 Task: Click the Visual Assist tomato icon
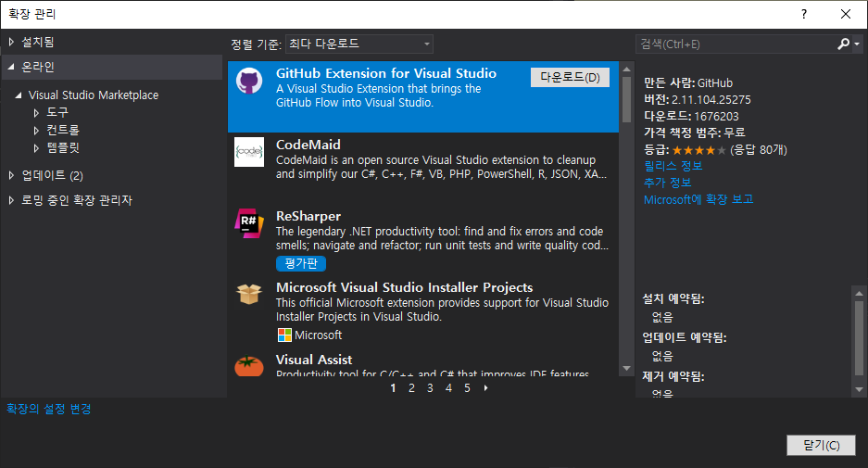click(x=249, y=366)
